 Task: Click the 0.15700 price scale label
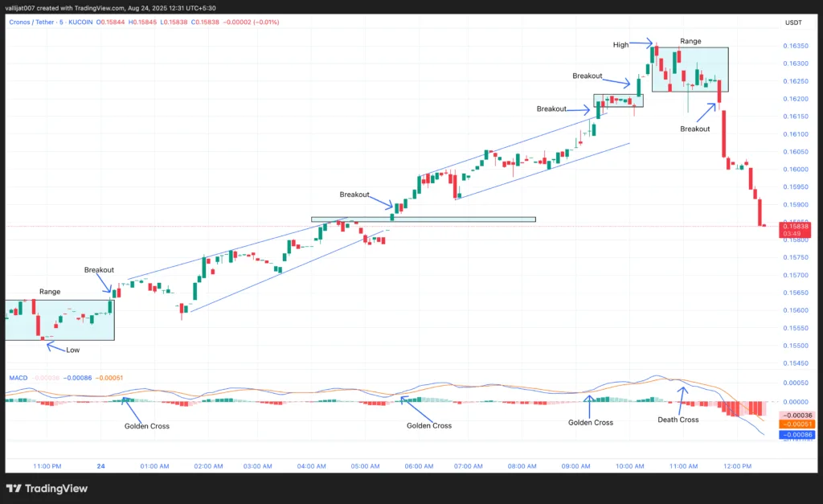[x=795, y=275]
